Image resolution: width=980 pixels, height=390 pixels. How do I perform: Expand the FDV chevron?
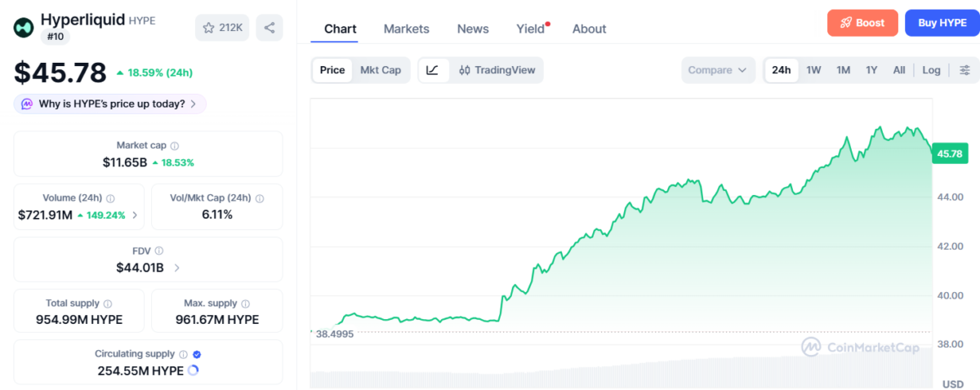pos(177,268)
